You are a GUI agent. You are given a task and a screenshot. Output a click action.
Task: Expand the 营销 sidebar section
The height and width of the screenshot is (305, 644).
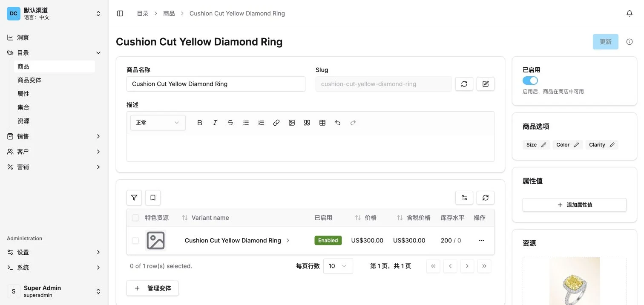coord(55,167)
